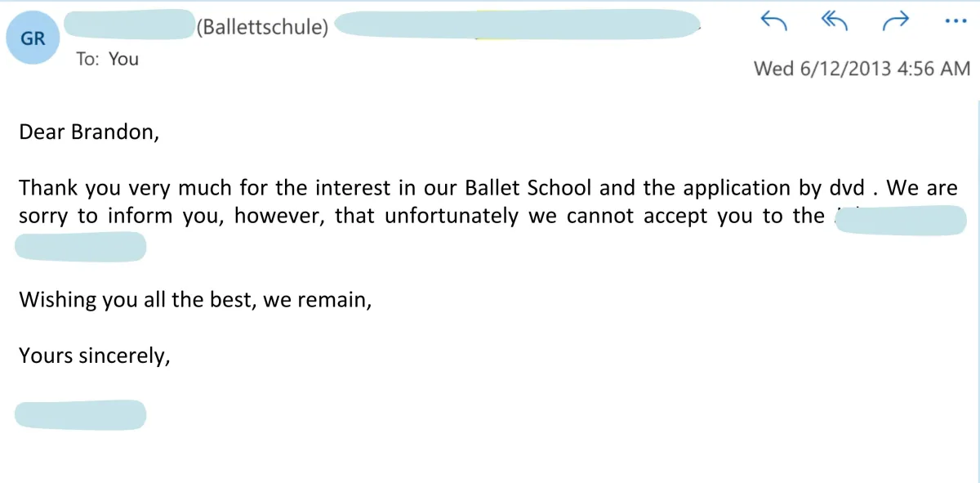Click the redacted block below "sorry to inform"
Viewport: 980px width, 483px height.
[x=81, y=246]
